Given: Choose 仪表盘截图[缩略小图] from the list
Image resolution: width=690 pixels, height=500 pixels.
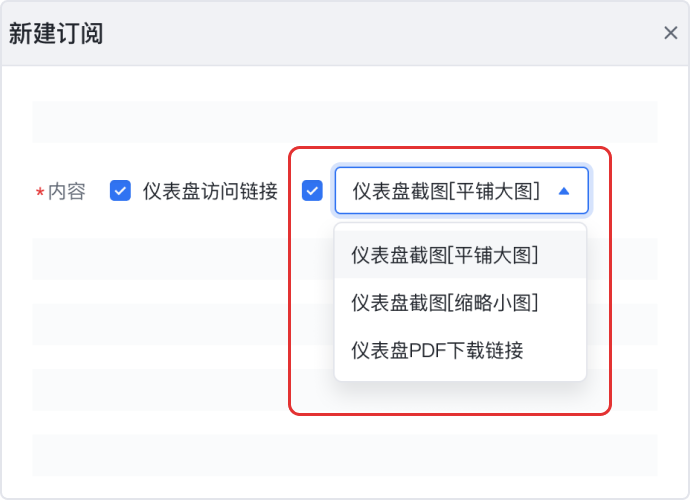Looking at the screenshot, I should click(445, 302).
